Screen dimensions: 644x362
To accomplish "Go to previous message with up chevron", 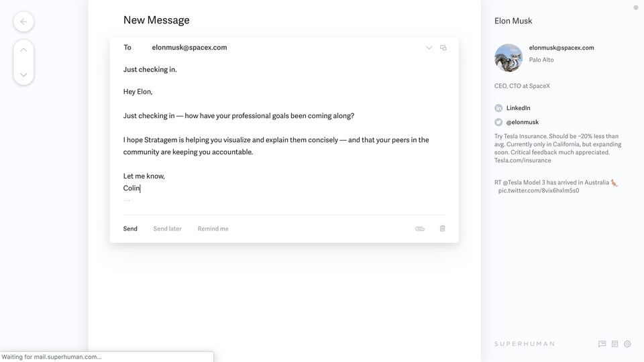I will [23, 50].
